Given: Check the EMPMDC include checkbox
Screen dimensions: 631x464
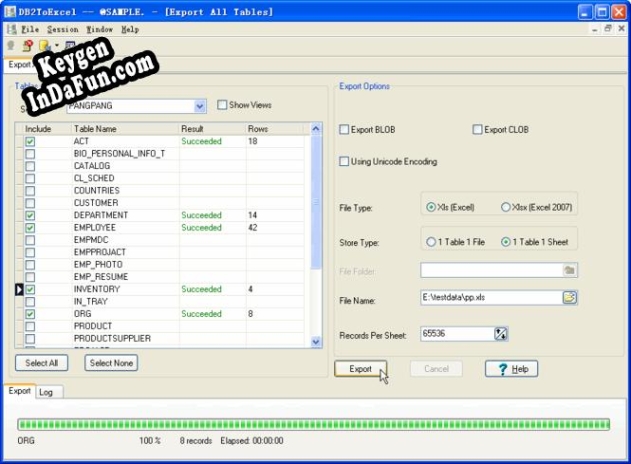Looking at the screenshot, I should click(30, 240).
